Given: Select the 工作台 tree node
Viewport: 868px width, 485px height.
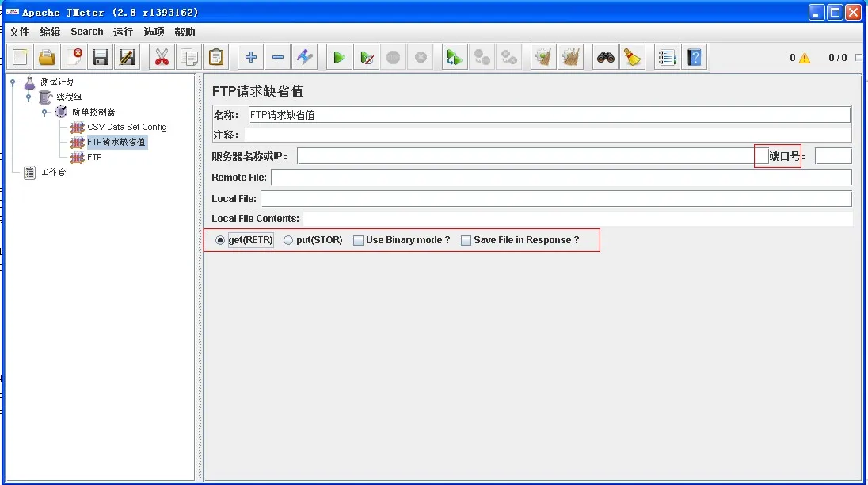Looking at the screenshot, I should pos(53,173).
